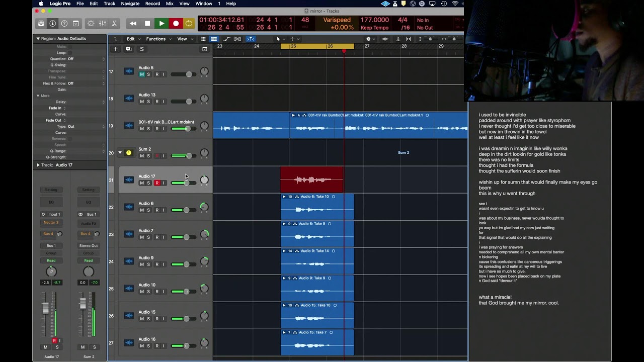Click the Bus 1 output slot
644x362 pixels.
51,245
